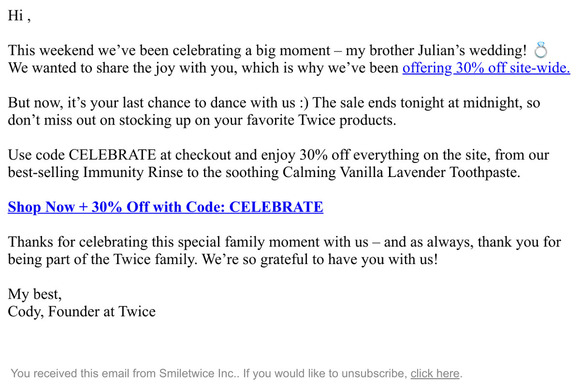This screenshot has height=384, width=580.
Task: Click the Twice family. phrase in thanks paragraph
Action: click(x=155, y=259)
